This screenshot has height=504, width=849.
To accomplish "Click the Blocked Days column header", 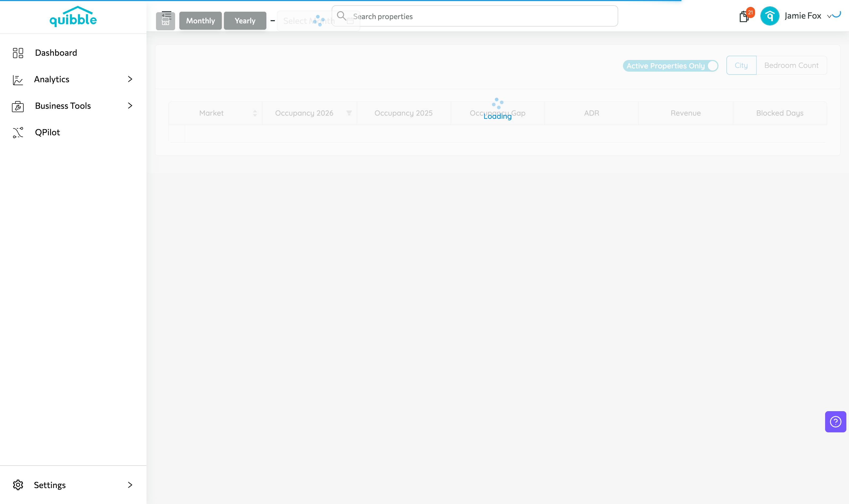I will (780, 113).
